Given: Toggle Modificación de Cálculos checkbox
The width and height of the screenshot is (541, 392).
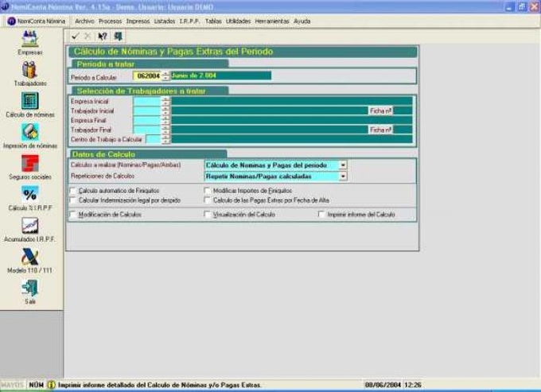Looking at the screenshot, I should (73, 215).
